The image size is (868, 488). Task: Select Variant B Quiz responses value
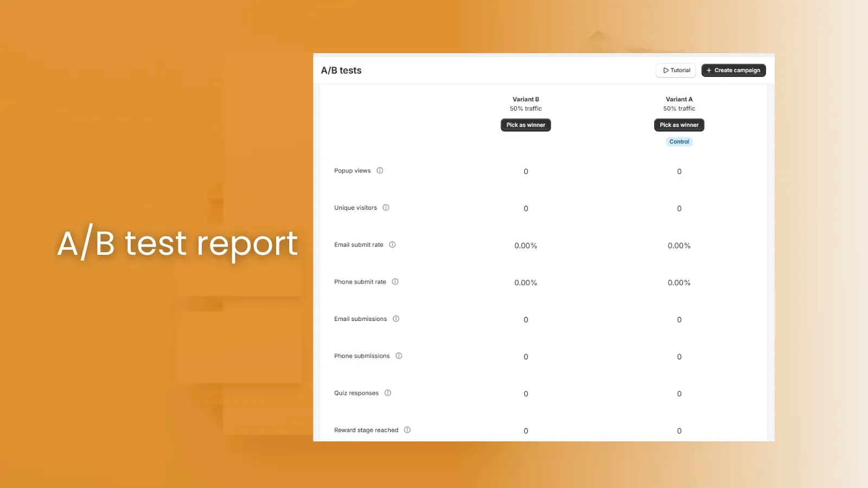526,394
